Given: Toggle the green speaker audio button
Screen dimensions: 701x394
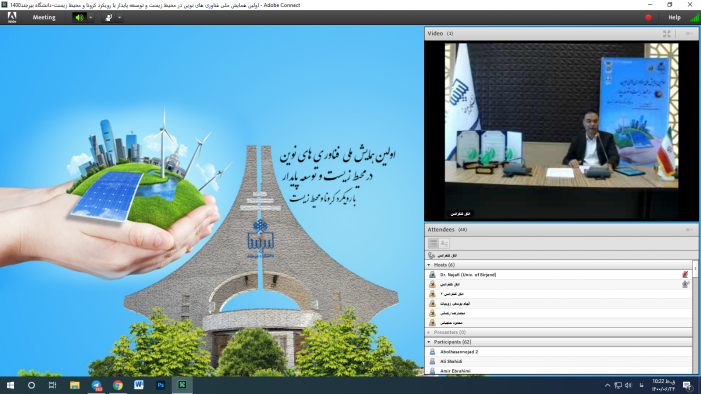Looking at the screenshot, I should click(x=79, y=17).
